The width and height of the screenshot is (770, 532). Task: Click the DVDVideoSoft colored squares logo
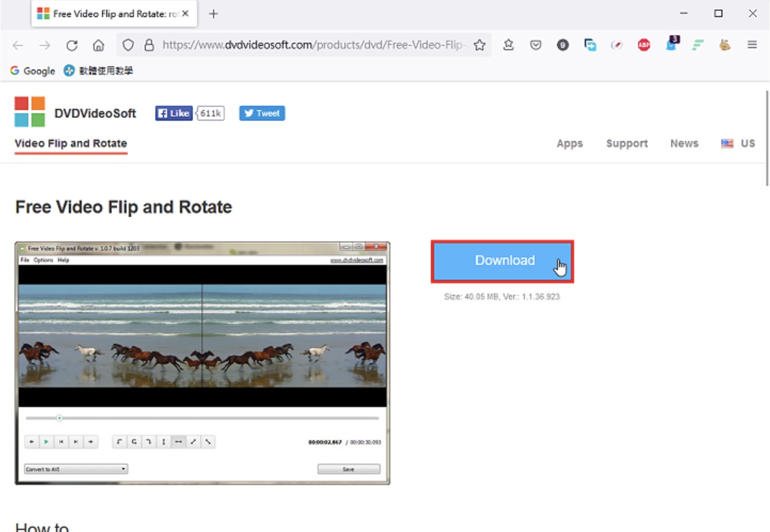[30, 112]
